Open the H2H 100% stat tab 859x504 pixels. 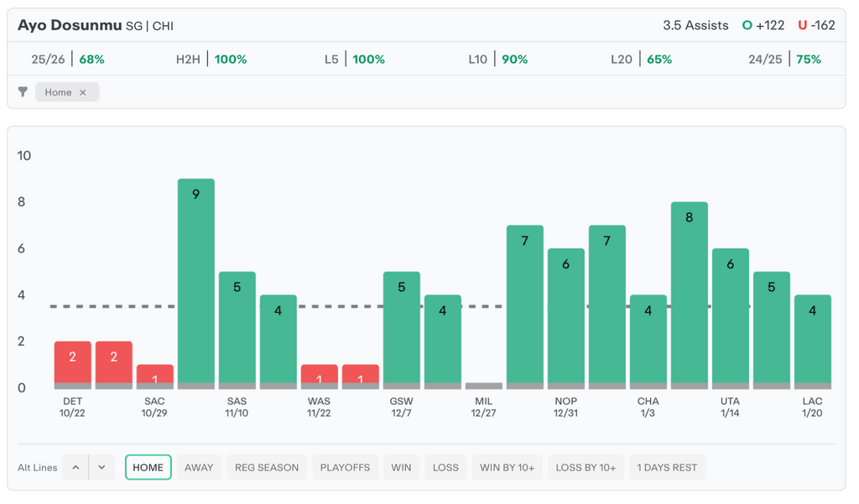pos(213,60)
